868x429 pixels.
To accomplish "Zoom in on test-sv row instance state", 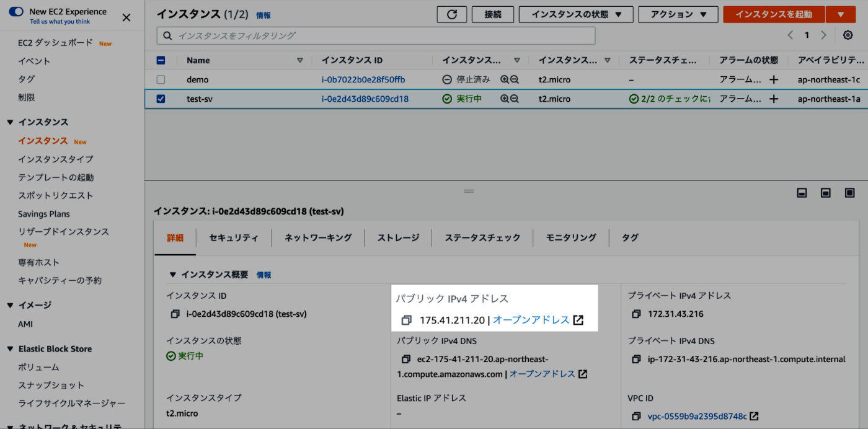I will (x=505, y=99).
